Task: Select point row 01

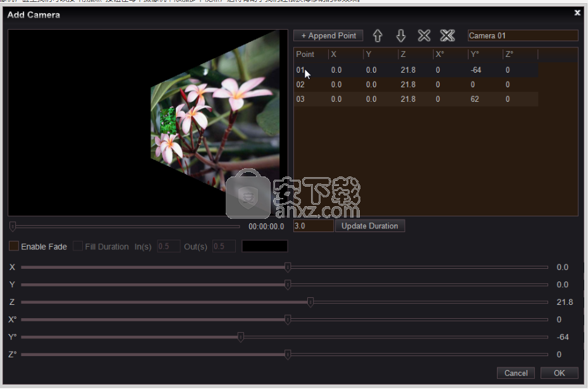Action: tap(416, 70)
